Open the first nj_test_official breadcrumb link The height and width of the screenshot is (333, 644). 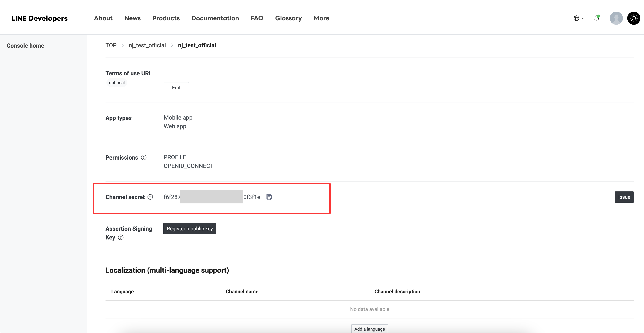147,45
